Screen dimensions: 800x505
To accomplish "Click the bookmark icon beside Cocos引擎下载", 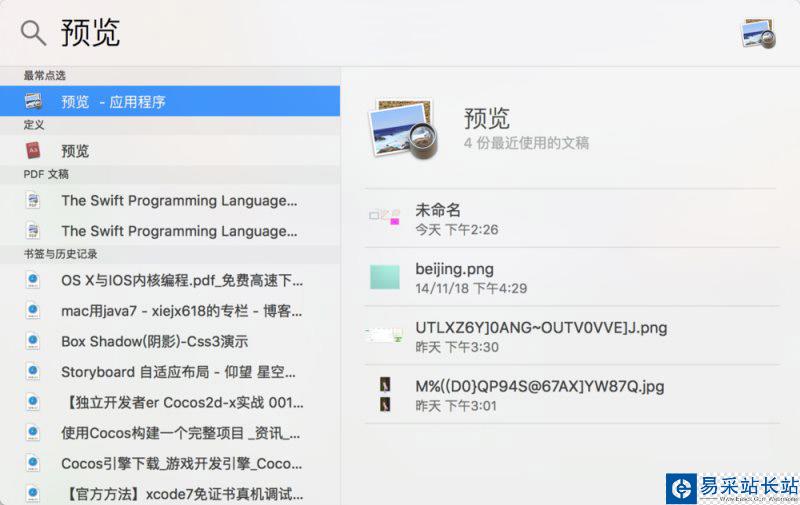I will pyautogui.click(x=33, y=464).
